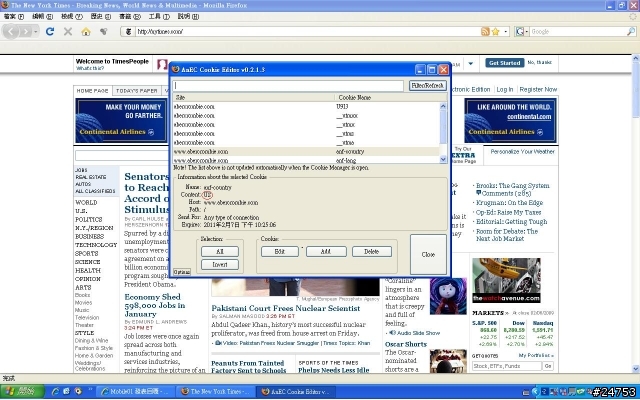Open the second Firefox menu bar item
This screenshot has width=640, height=400.
point(42,17)
